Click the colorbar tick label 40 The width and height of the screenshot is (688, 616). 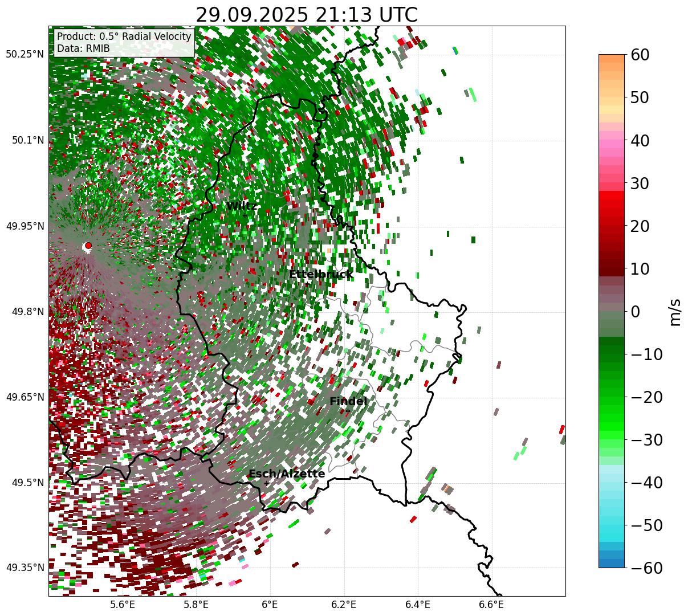(641, 140)
